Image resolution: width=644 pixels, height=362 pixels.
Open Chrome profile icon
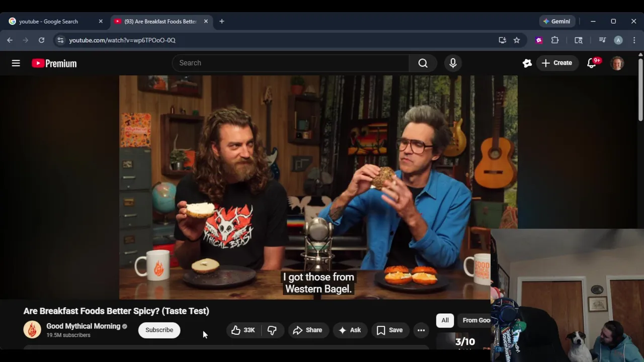click(x=618, y=40)
